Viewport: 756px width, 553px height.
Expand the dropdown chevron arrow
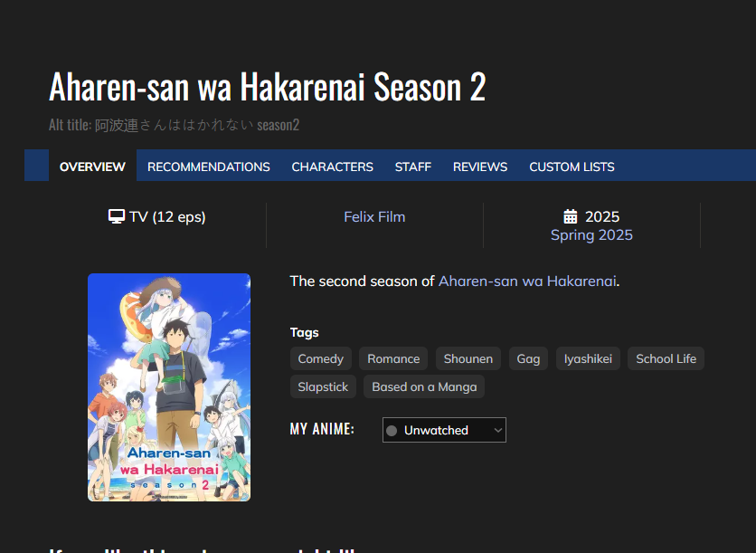tap(498, 430)
